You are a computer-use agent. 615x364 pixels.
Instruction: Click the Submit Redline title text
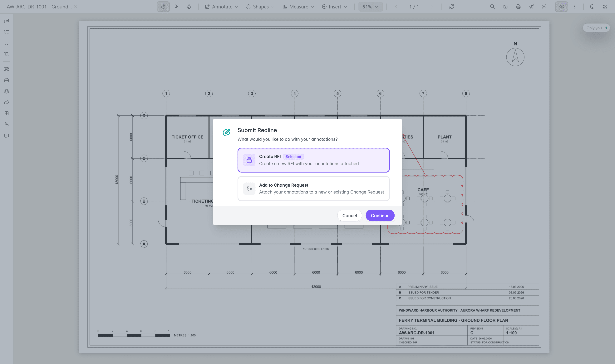[257, 130]
